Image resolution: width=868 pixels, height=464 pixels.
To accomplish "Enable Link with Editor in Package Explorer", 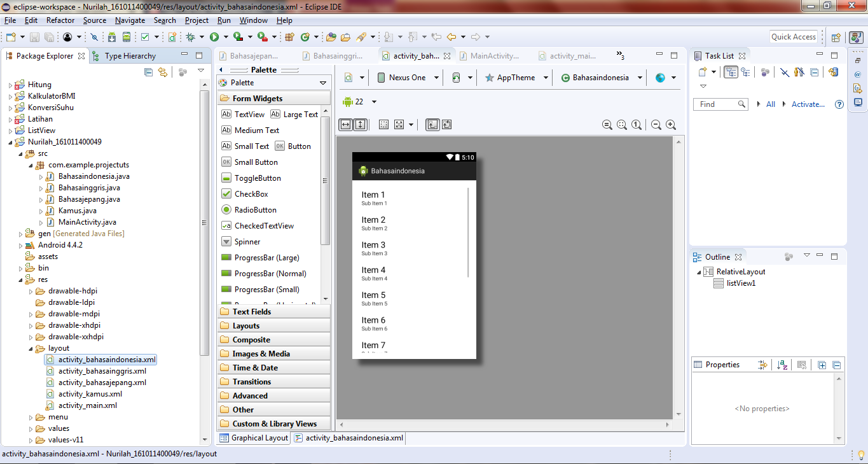I will coord(162,73).
